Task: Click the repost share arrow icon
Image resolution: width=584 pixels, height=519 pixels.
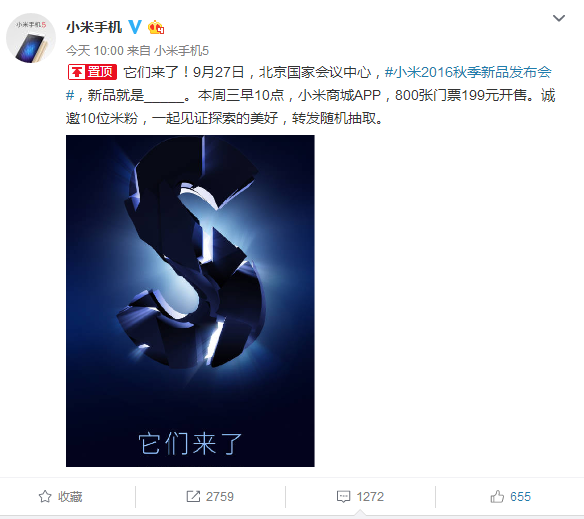Action: [193, 496]
